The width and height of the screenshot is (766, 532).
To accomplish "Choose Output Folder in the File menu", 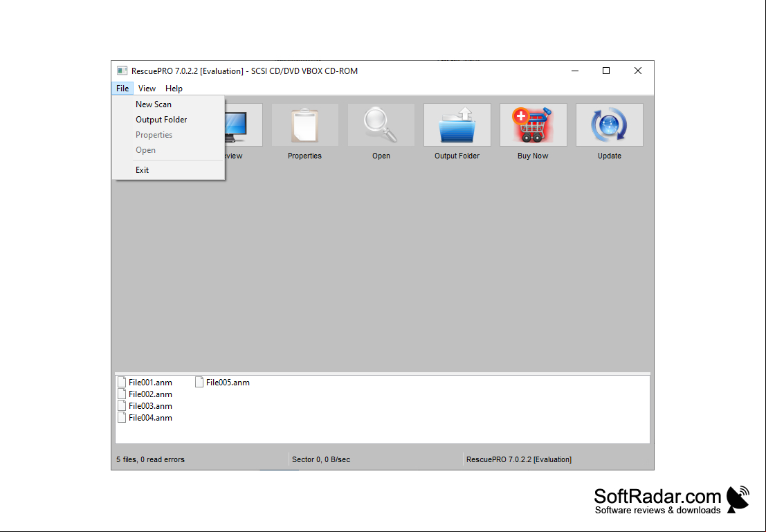I will 169,119.
